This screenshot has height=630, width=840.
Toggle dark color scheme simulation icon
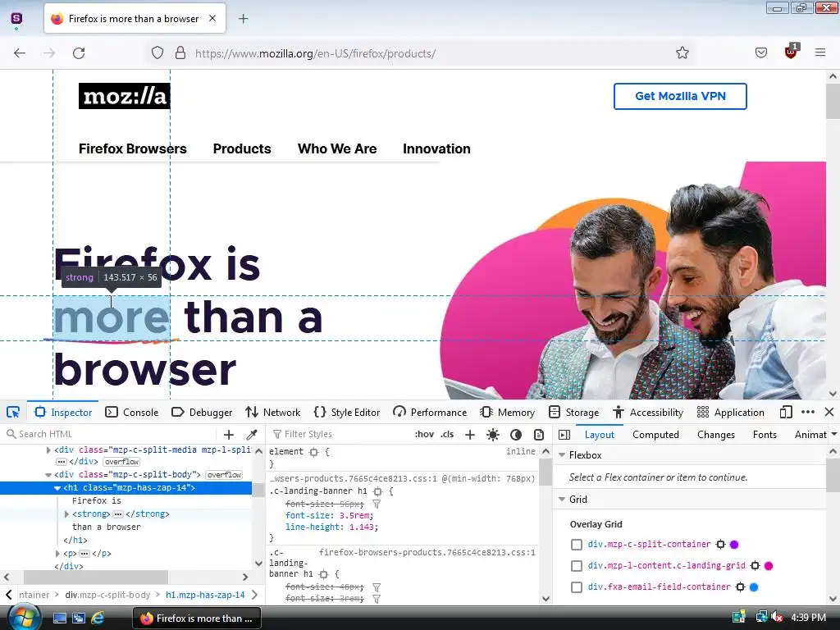(516, 435)
